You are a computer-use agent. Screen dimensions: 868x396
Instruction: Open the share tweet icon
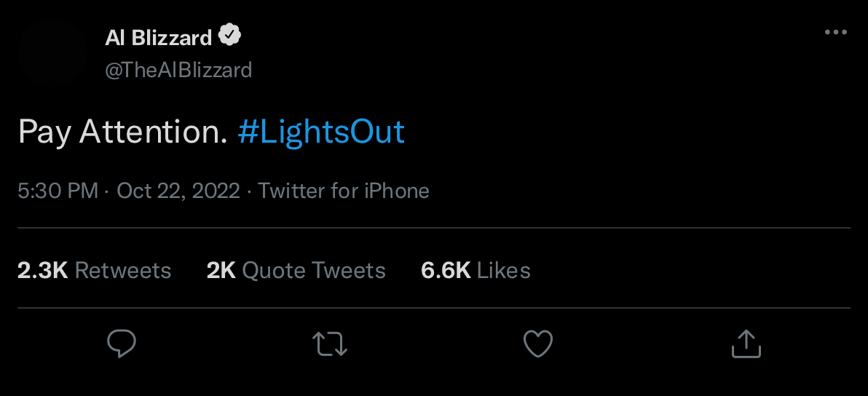point(746,344)
